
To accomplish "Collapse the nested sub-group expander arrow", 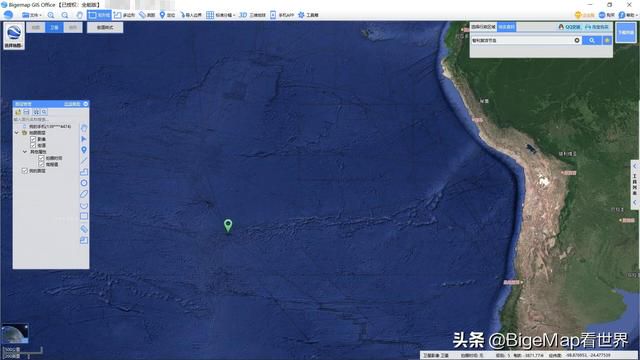I will click(x=24, y=151).
